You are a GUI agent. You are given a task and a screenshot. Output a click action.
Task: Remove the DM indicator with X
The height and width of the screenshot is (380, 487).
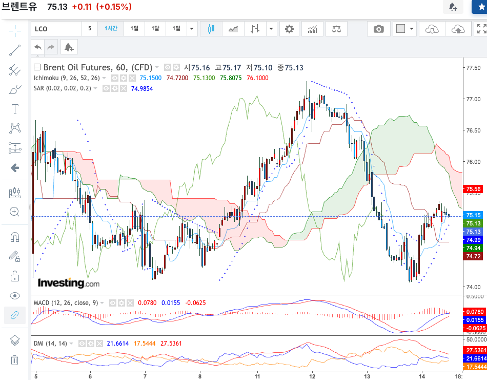tap(99, 343)
